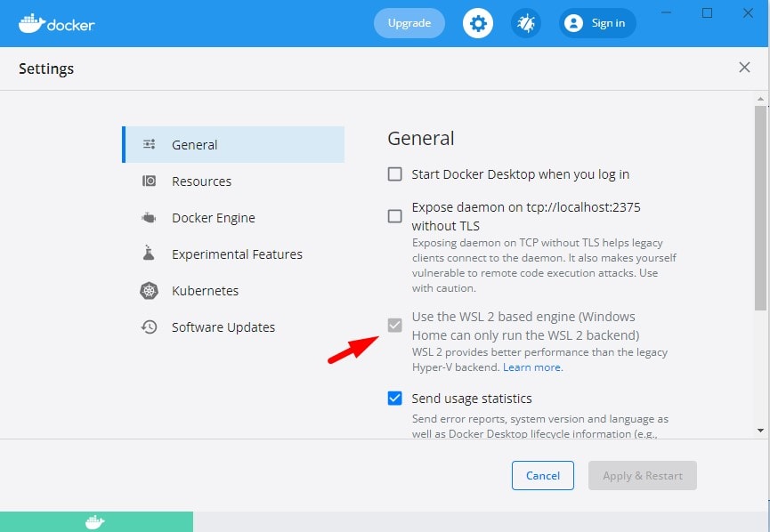Click the scrollbar down arrow
Viewport: 770px width, 532px height.
761,431
